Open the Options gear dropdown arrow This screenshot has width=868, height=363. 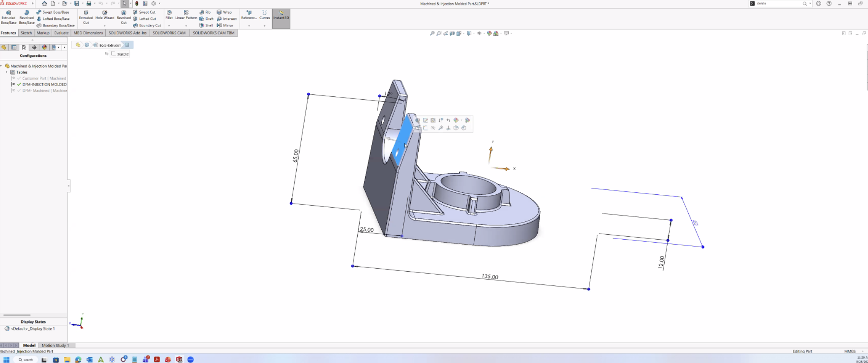click(x=159, y=3)
